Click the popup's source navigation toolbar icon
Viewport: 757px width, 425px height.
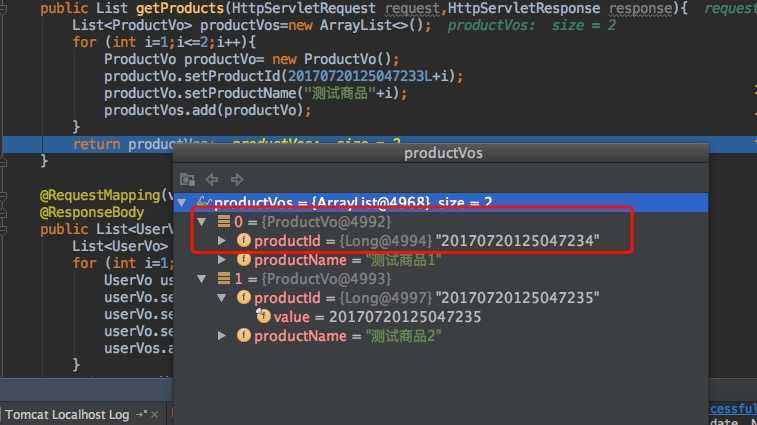click(x=187, y=180)
